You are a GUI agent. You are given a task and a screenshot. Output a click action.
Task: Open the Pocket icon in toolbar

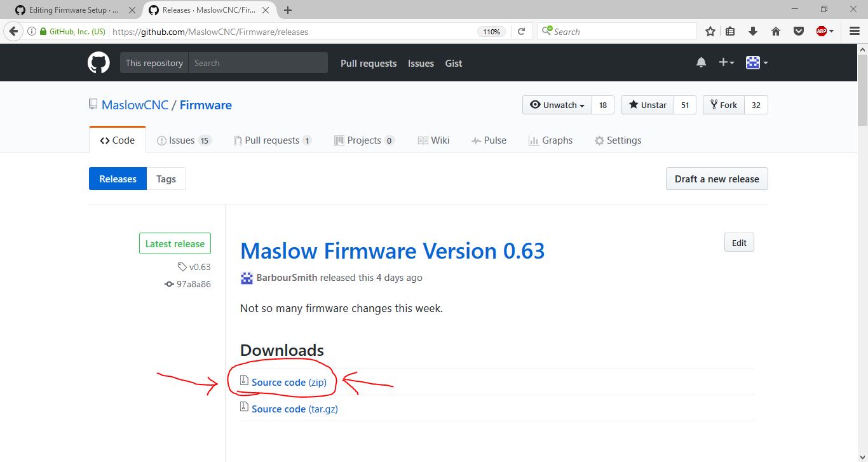click(x=799, y=31)
